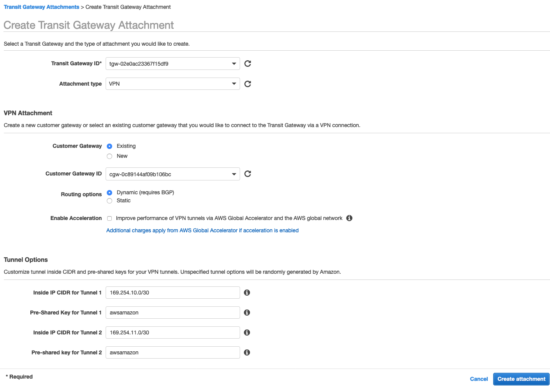The height and width of the screenshot is (392, 550).
Task: Choose Static routing option
Action: [109, 201]
